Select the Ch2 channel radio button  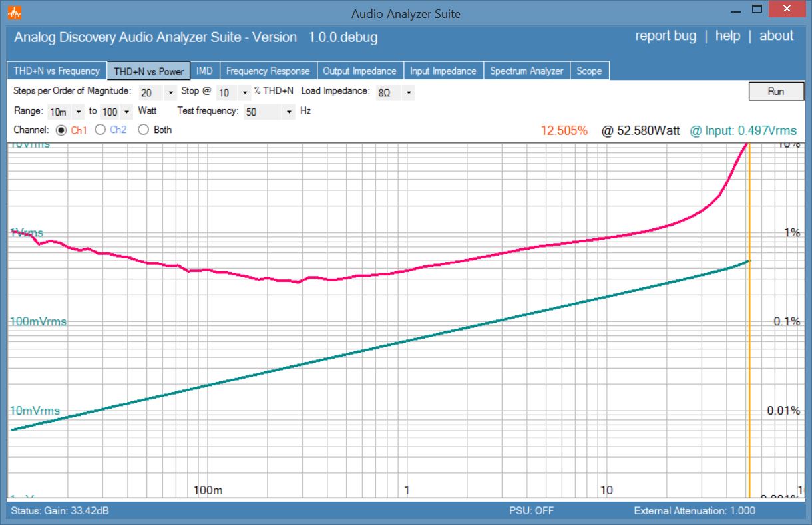click(101, 130)
